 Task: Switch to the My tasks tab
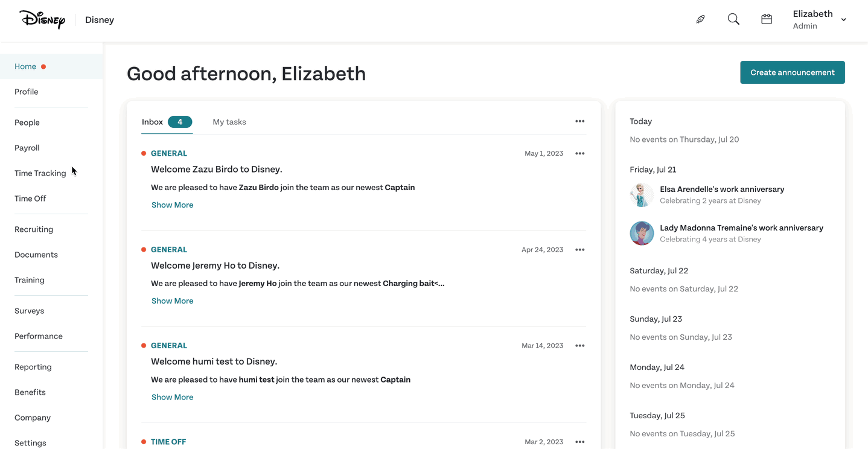[229, 122]
